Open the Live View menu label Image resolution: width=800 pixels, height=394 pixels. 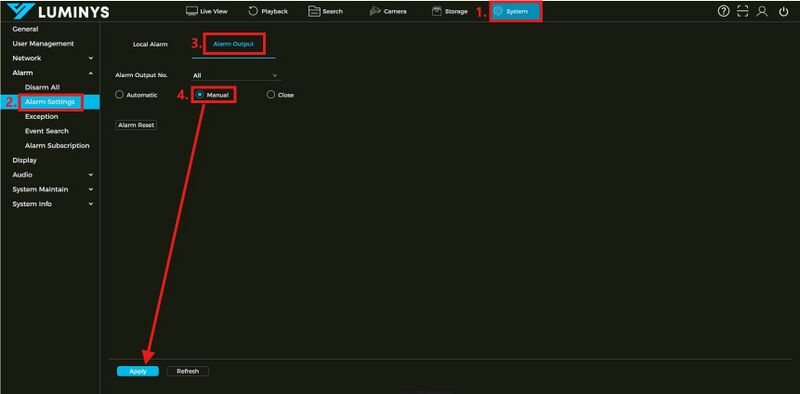(x=214, y=11)
